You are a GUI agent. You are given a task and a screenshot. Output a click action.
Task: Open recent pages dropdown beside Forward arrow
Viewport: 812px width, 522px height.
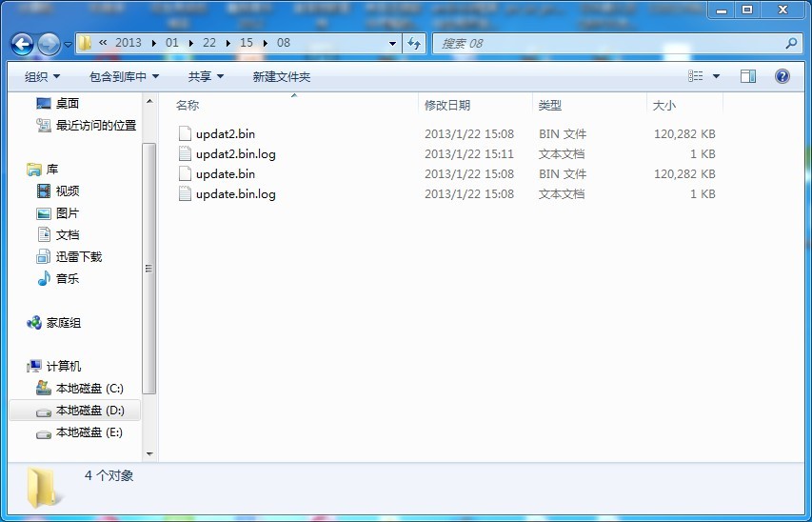point(68,45)
